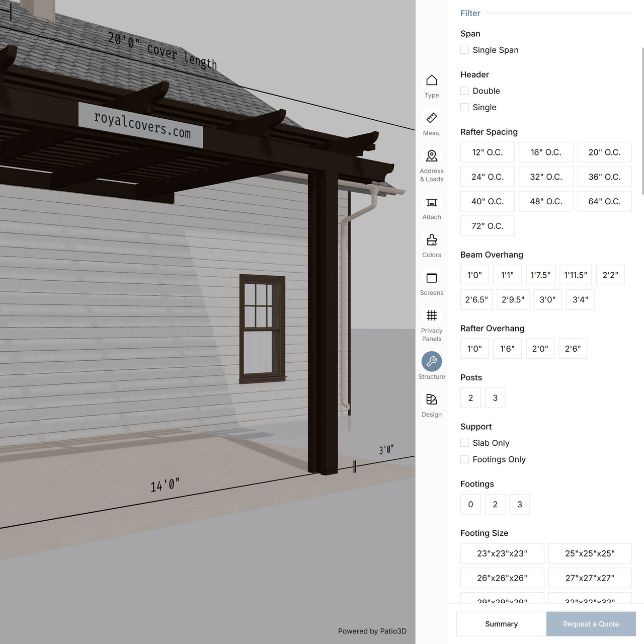Image resolution: width=644 pixels, height=644 pixels.
Task: Select 72" O.C. rafter spacing
Action: pos(488,226)
